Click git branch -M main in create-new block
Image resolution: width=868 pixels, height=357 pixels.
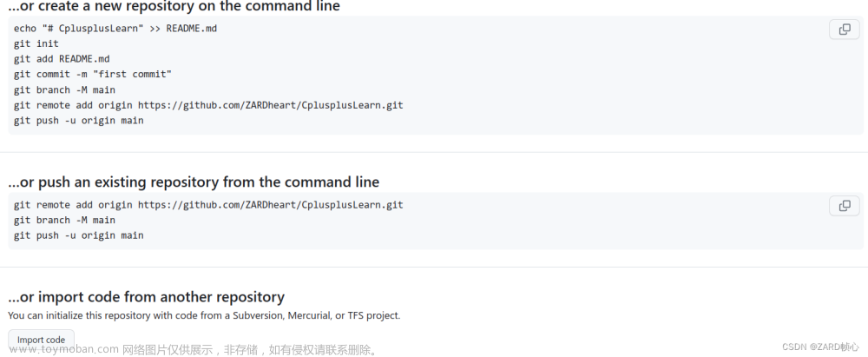pos(64,89)
